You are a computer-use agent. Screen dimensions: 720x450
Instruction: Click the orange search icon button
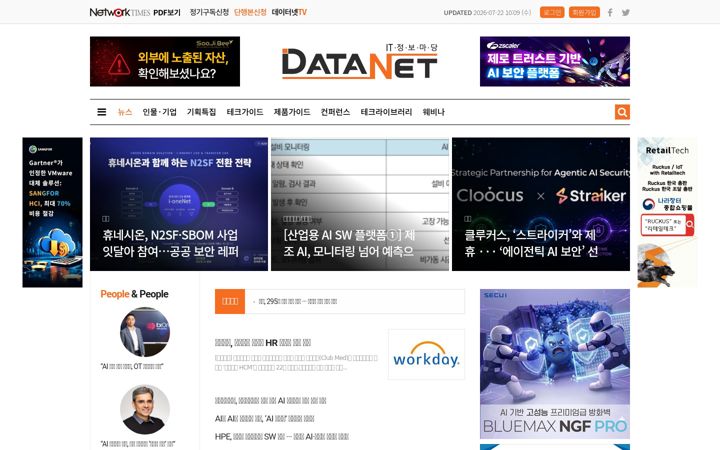pos(622,112)
